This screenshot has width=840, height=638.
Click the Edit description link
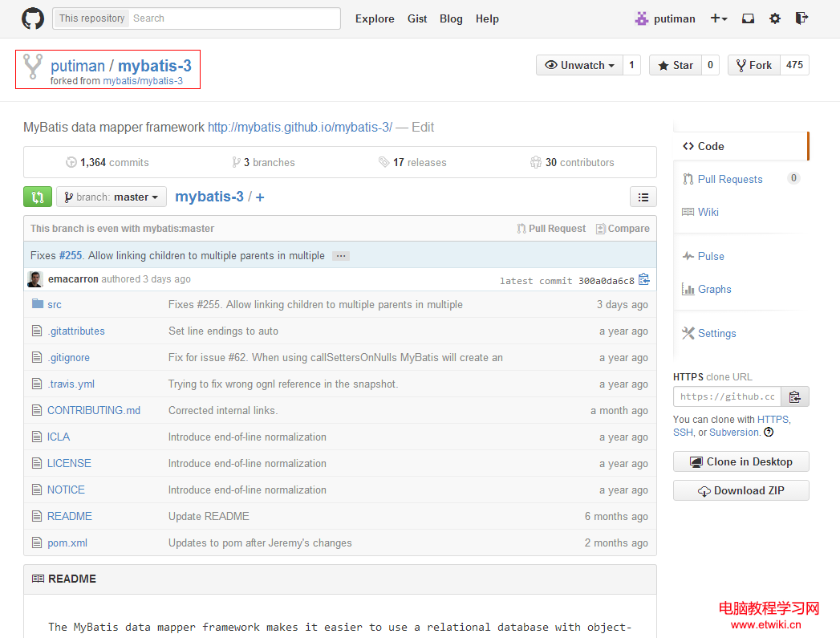[x=423, y=128]
